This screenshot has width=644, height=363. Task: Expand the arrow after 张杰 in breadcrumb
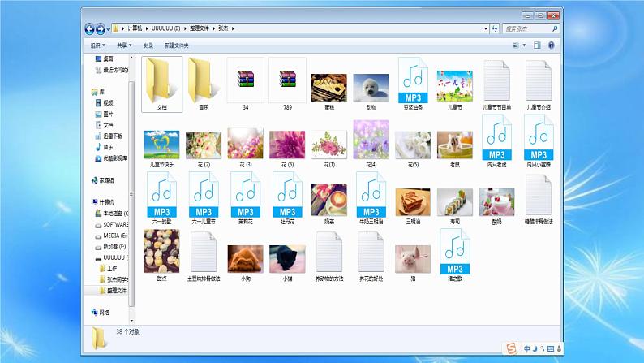point(233,28)
